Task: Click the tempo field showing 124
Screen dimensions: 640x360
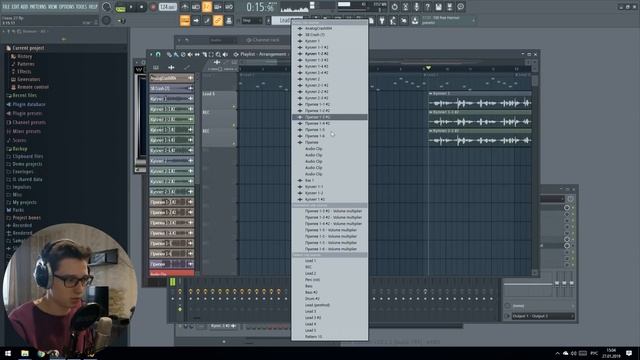Action: point(167,7)
